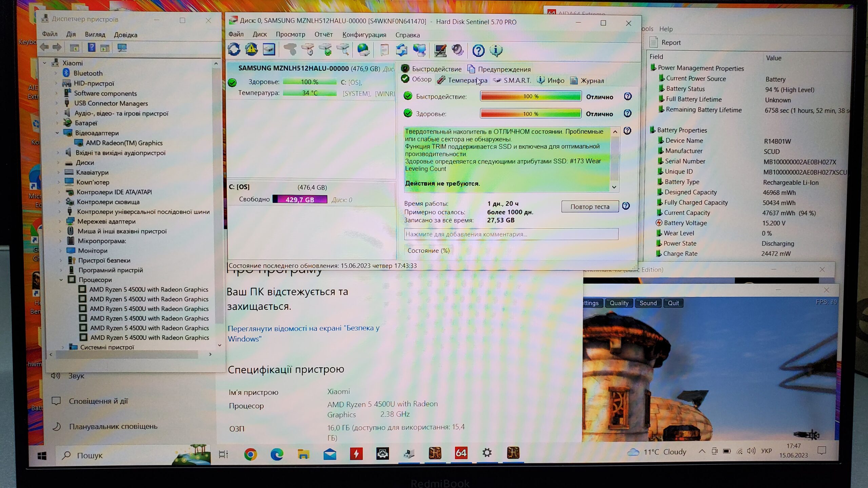Viewport: 868px width, 488px height.
Task: Click the blue question mark help toolbar icon
Action: [x=478, y=50]
